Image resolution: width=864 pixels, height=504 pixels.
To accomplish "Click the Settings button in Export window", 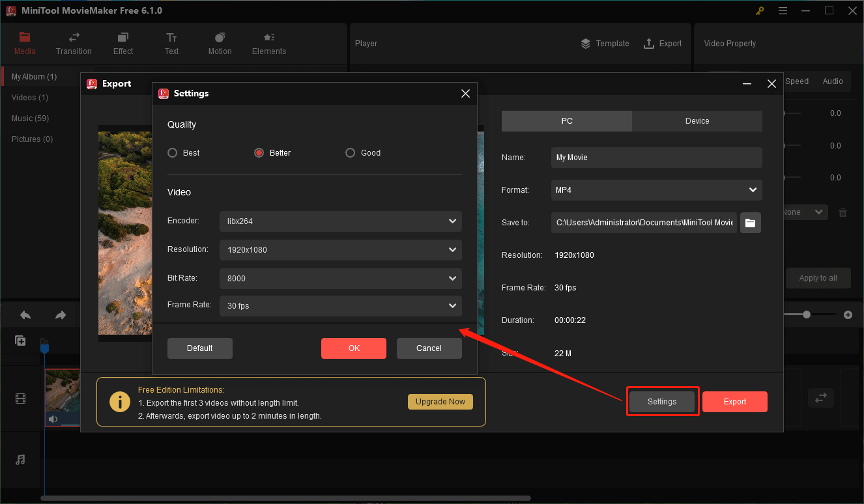I will click(x=662, y=402).
